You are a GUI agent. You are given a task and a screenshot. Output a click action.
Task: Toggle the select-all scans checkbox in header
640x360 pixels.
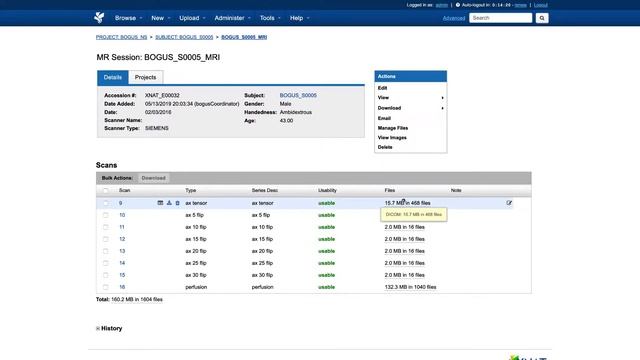pos(106,191)
